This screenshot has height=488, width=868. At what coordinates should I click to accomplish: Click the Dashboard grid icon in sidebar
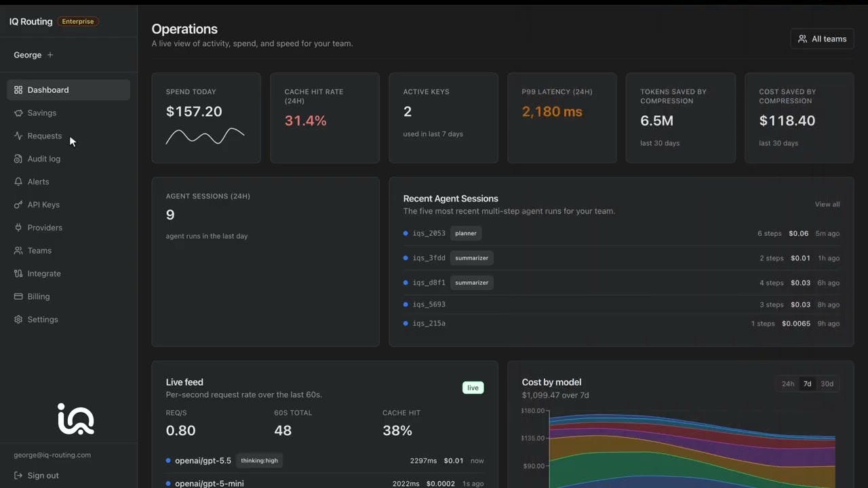click(18, 90)
